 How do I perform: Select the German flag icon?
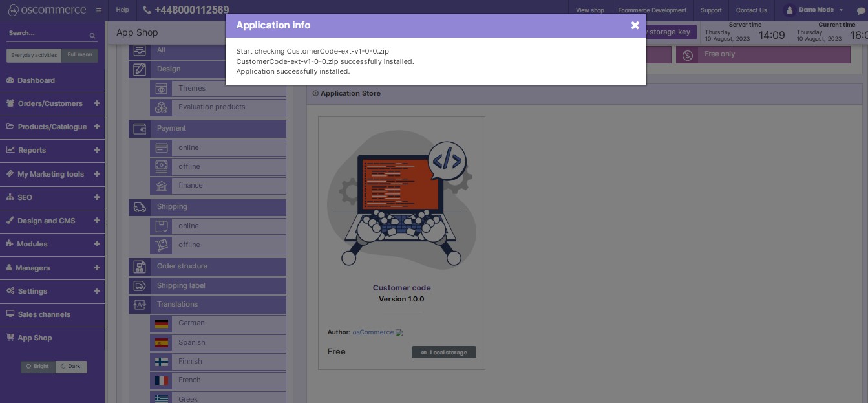coord(162,323)
